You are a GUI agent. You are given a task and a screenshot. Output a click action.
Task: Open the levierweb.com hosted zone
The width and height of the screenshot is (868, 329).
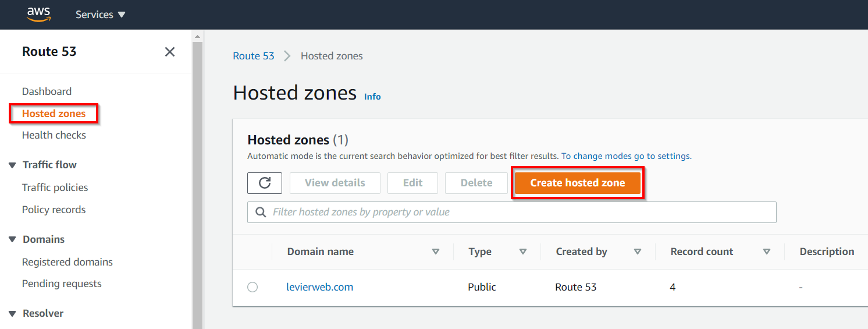coord(319,287)
